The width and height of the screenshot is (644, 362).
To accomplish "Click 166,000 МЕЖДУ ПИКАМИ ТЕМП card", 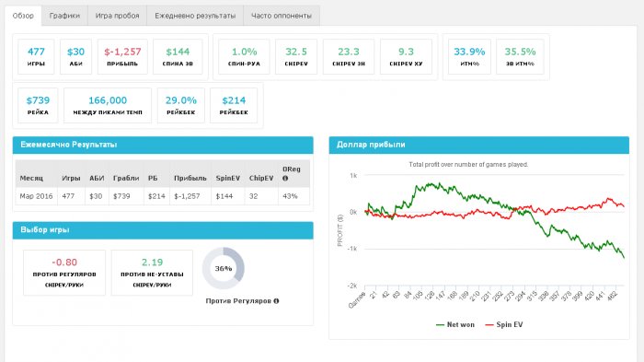I will point(108,105).
